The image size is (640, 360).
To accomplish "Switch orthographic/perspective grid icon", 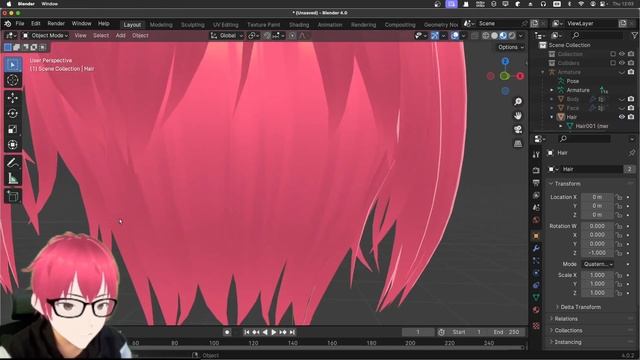I will [x=518, y=144].
